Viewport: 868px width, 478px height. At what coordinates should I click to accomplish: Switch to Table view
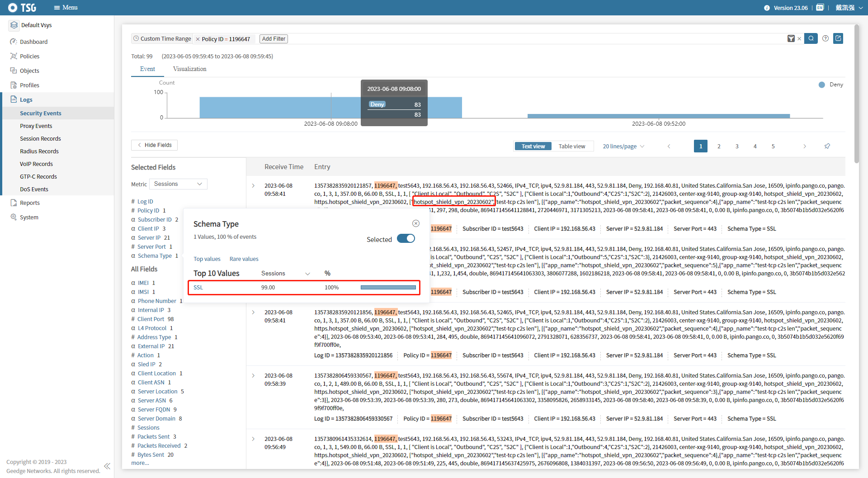tap(571, 146)
